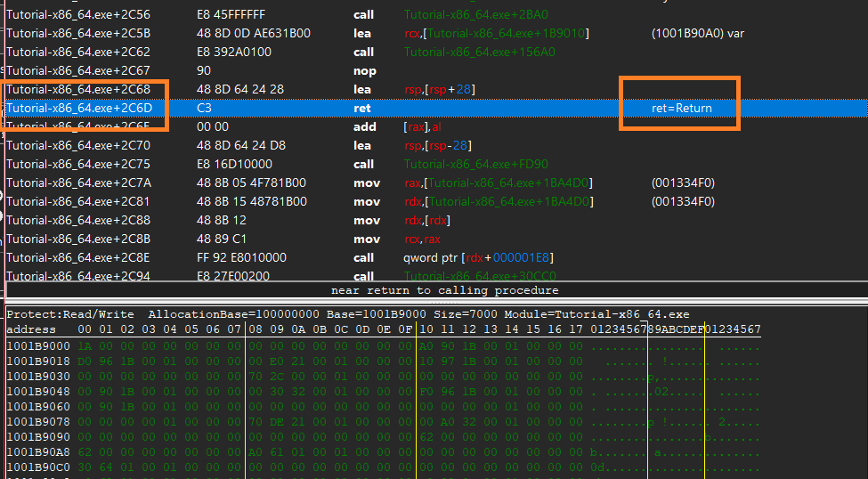Viewport: 868px width, 479px height.
Task: Select the Tutorial-x86_64.exe+2C81 address
Action: 78,201
